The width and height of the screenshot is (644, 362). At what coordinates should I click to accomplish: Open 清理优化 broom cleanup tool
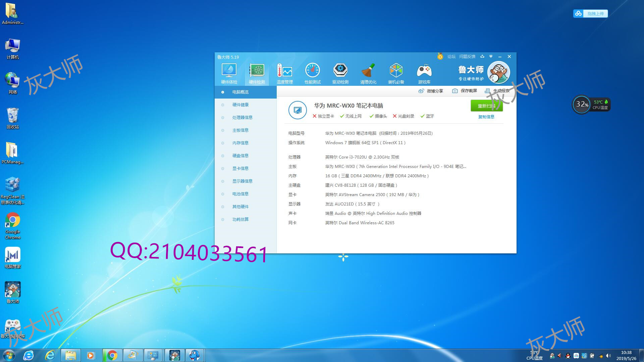point(368,74)
